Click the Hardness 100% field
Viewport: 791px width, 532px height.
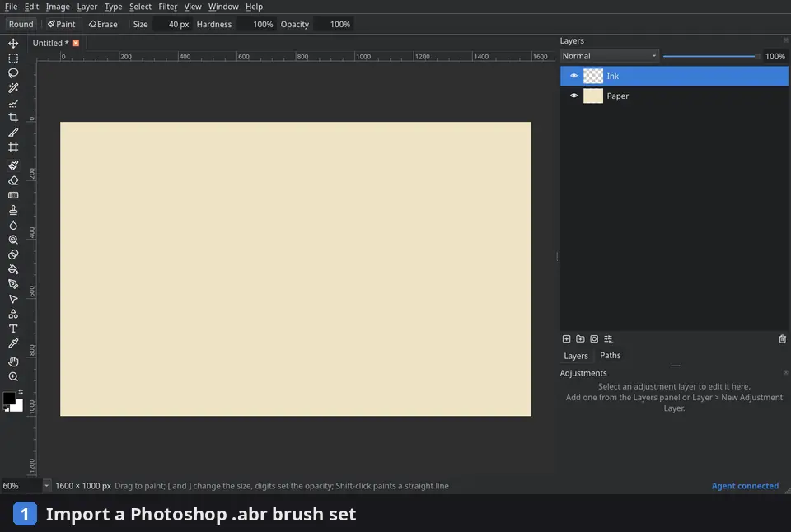257,24
